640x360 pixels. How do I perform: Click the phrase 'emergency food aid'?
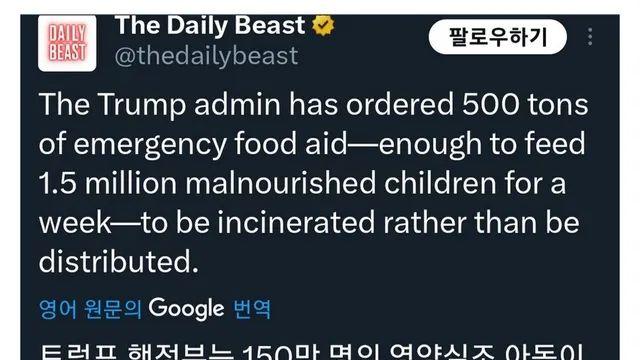tap(210, 144)
